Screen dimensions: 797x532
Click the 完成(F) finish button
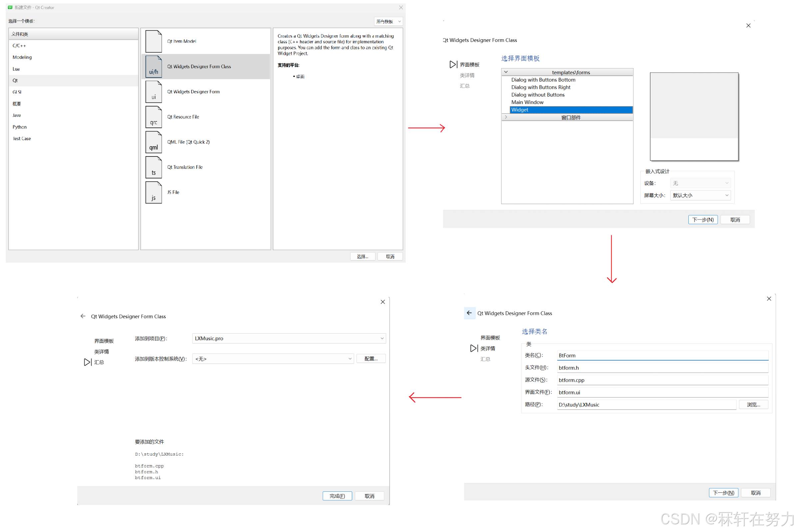[337, 496]
